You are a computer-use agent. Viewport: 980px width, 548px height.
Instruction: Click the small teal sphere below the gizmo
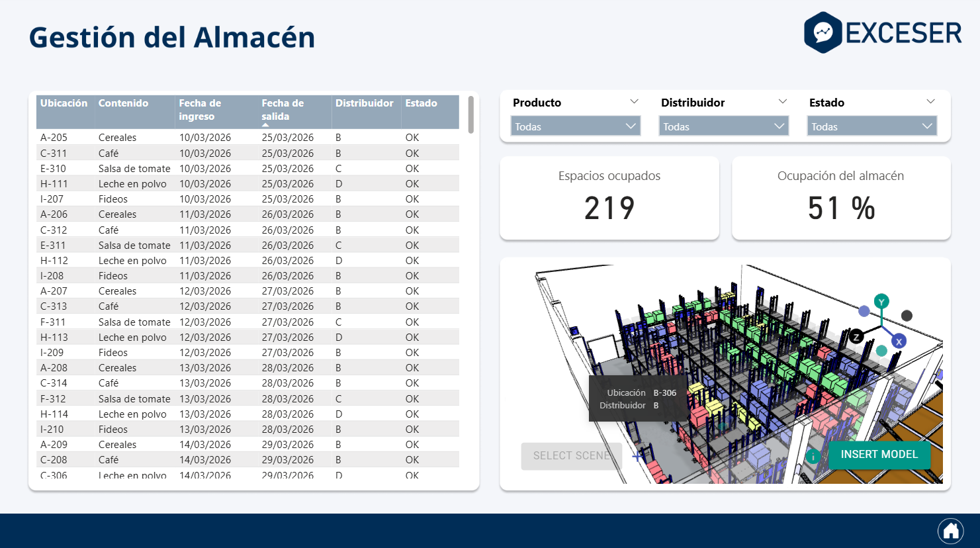click(x=881, y=351)
